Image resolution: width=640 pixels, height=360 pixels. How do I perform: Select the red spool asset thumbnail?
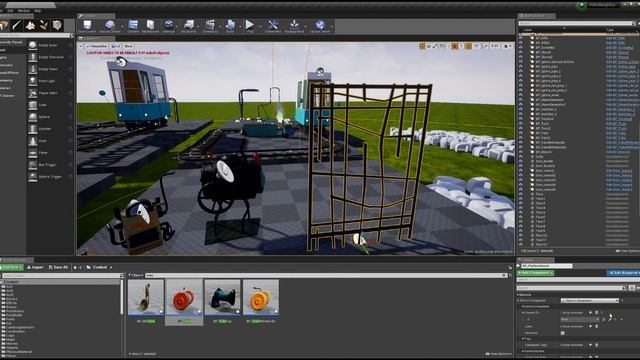[184, 298]
